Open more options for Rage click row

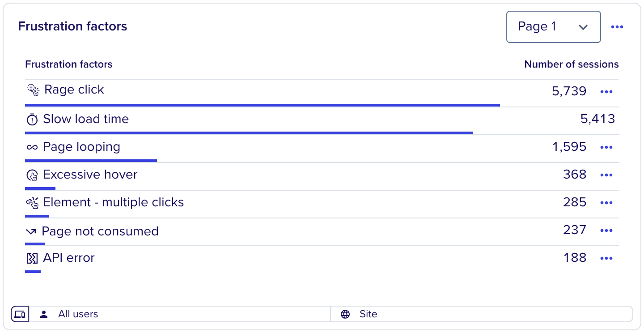point(606,92)
